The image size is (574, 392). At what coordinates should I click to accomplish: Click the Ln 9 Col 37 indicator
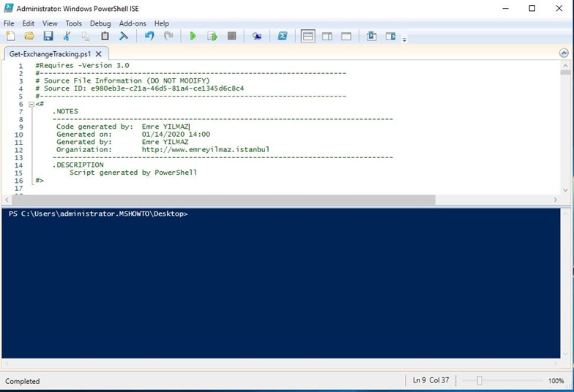tap(430, 380)
